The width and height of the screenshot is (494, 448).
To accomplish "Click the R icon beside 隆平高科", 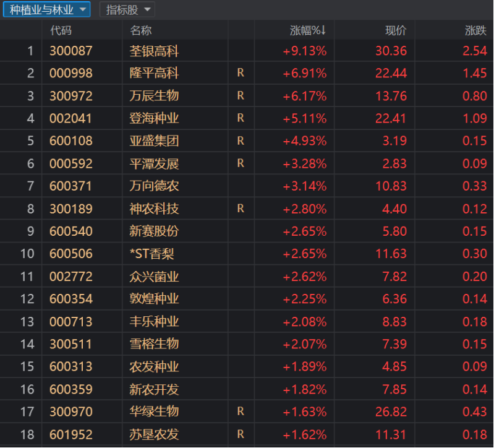I will coord(241,73).
